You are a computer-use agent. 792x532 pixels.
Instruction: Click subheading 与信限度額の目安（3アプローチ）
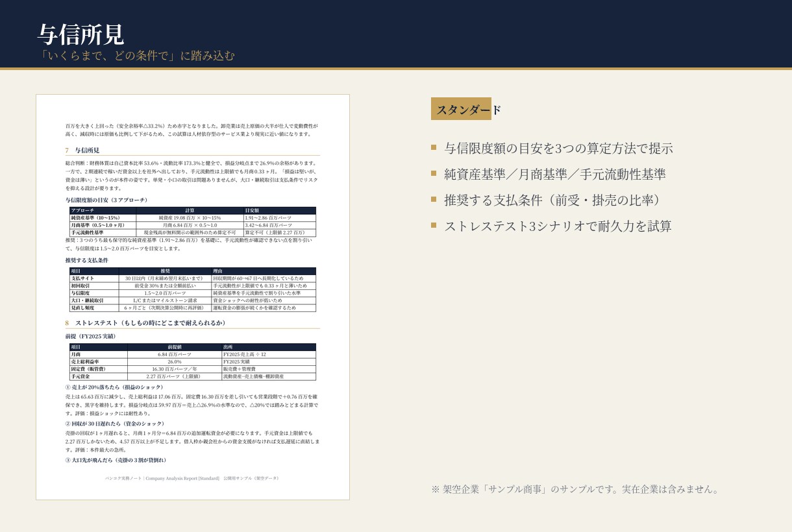click(107, 200)
